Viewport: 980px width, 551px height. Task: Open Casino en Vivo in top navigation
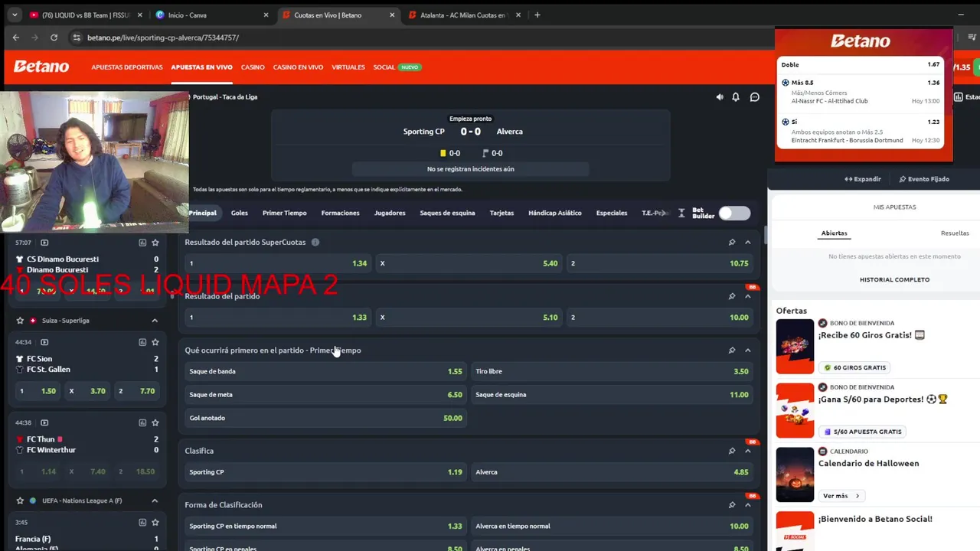(x=298, y=67)
